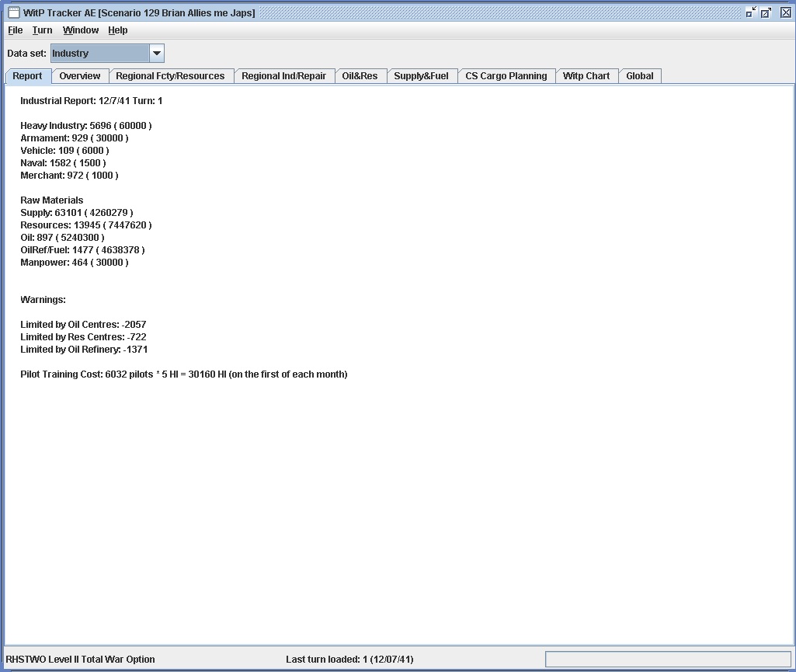Viewport: 796px width, 672px height.
Task: Click the 'Merchant: 972 ( 1000 )' line
Action: click(x=70, y=176)
